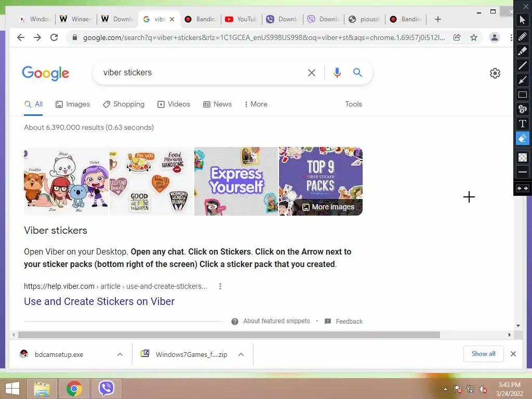Open the Videos search tab

click(174, 104)
